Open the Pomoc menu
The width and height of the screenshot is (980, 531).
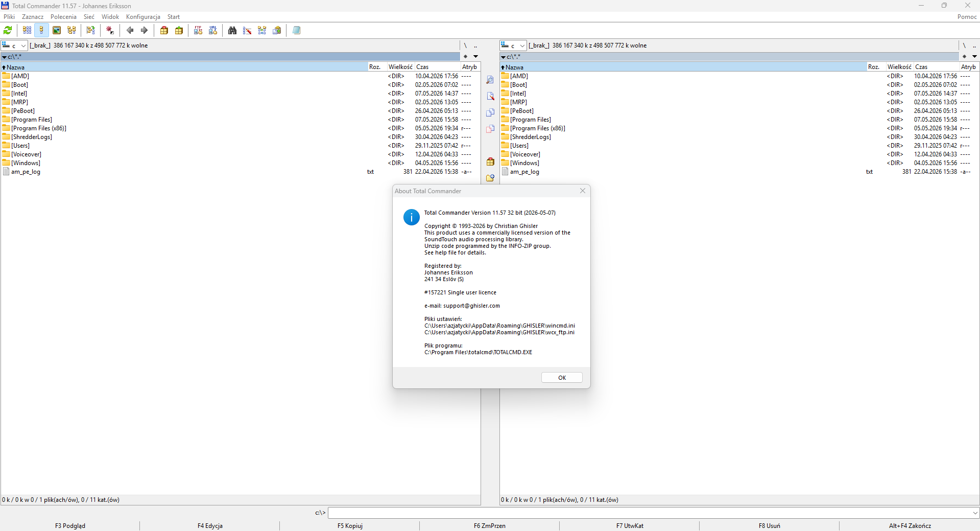[x=967, y=17]
